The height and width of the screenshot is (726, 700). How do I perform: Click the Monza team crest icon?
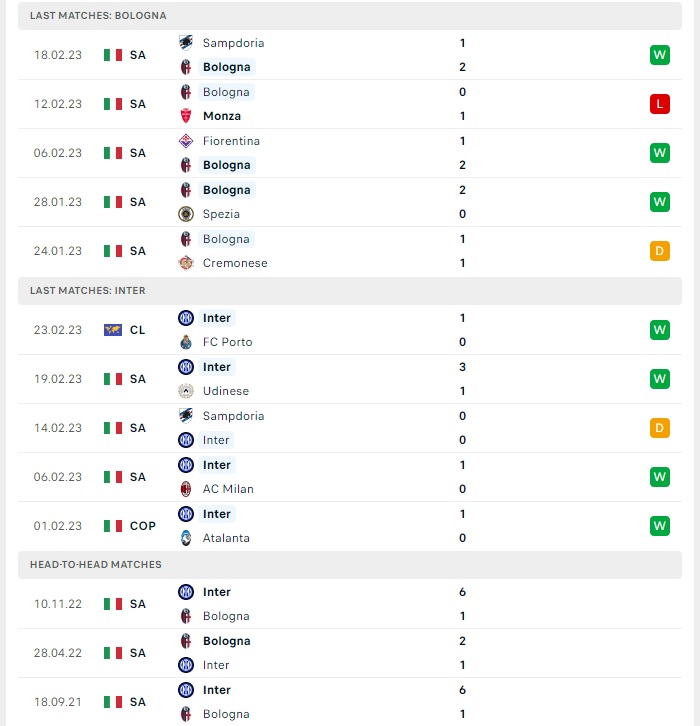pyautogui.click(x=186, y=116)
